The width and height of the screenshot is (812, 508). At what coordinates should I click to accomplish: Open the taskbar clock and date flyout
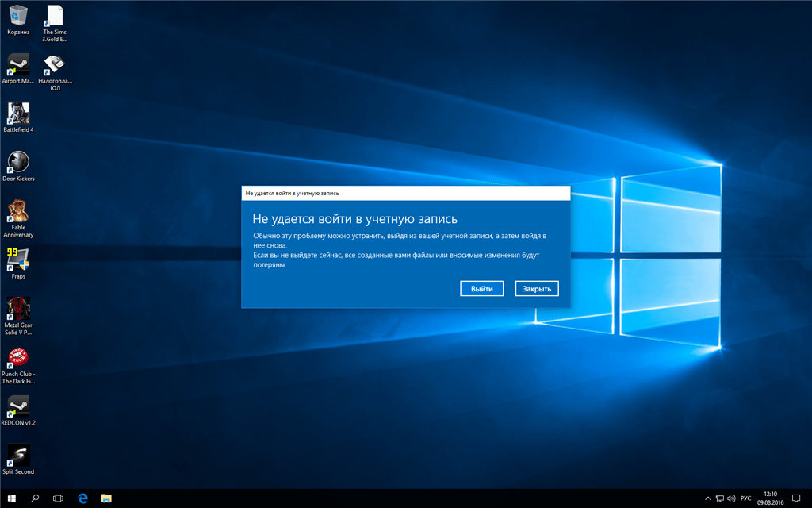click(770, 498)
